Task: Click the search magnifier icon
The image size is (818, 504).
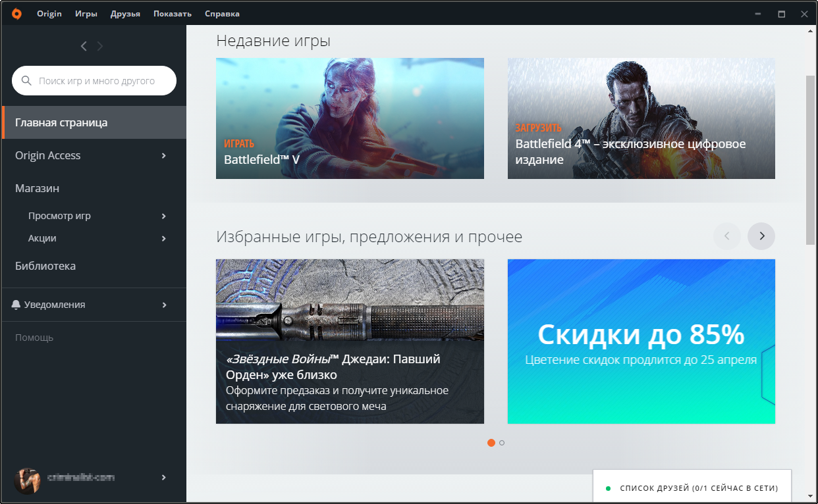Action: (26, 81)
